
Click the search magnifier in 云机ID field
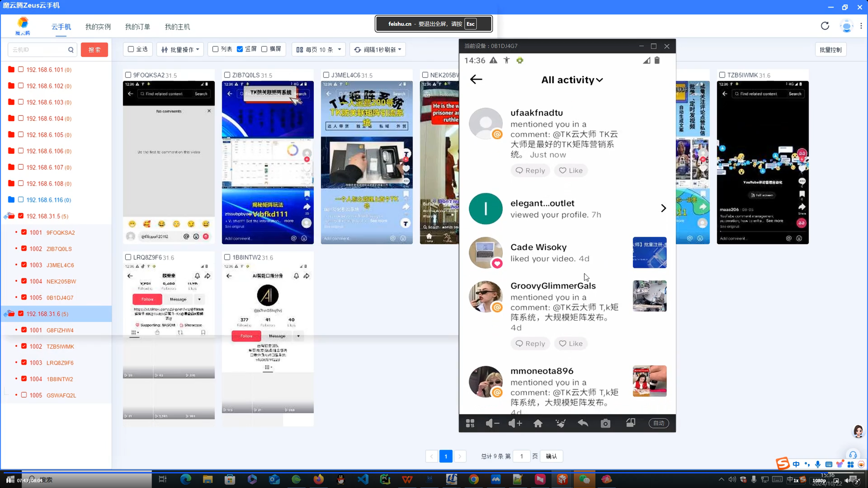[x=71, y=50]
